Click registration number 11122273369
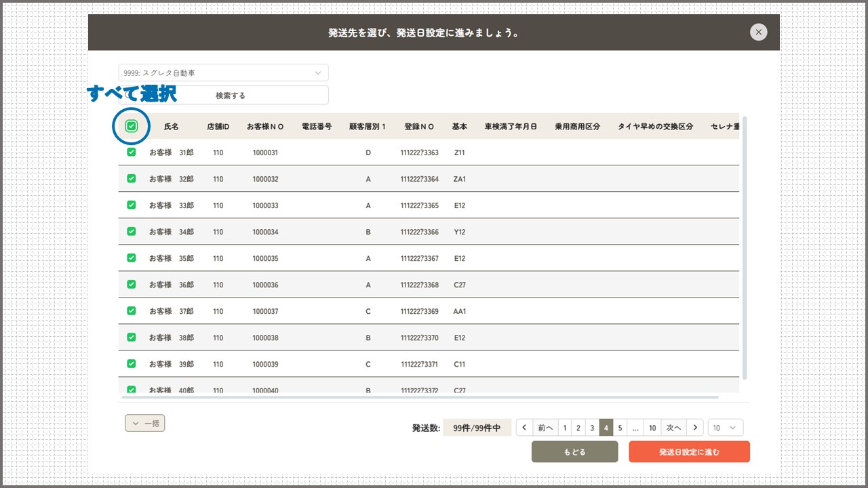The height and width of the screenshot is (488, 868). pos(419,311)
